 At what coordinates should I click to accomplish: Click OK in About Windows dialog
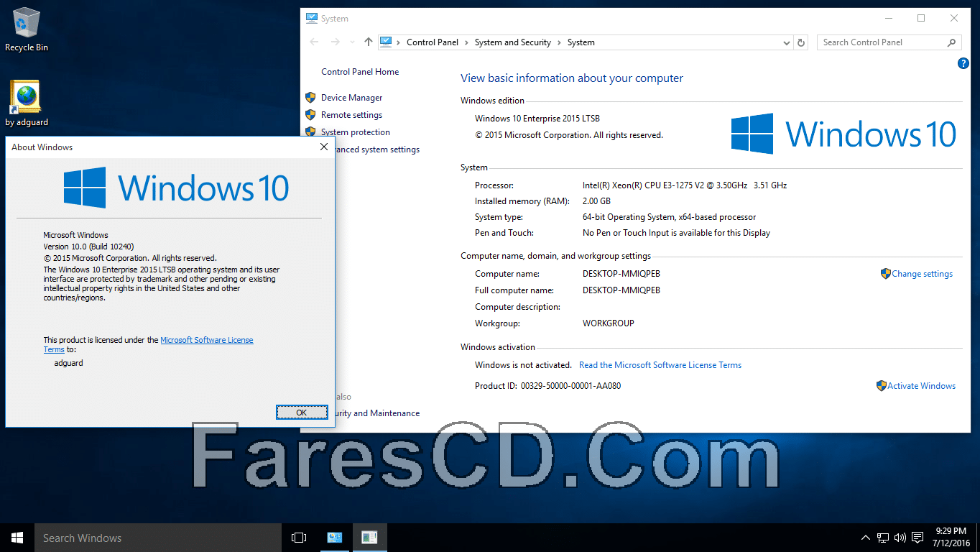click(x=302, y=412)
